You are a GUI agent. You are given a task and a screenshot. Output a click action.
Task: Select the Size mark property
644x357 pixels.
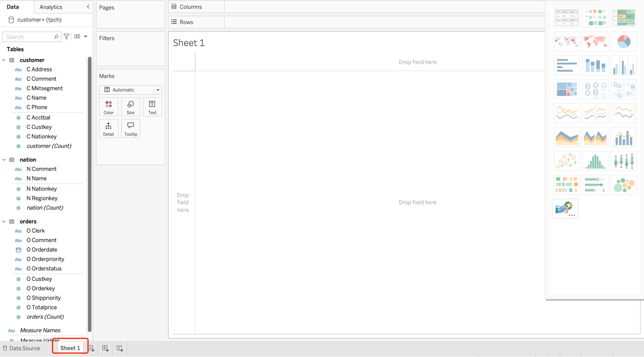click(130, 107)
